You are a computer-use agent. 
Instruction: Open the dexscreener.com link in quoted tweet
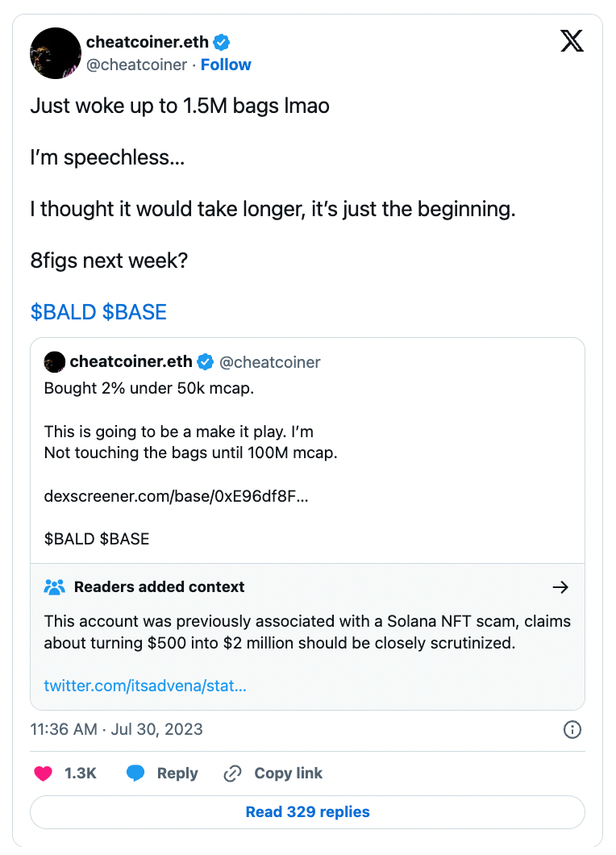(176, 497)
